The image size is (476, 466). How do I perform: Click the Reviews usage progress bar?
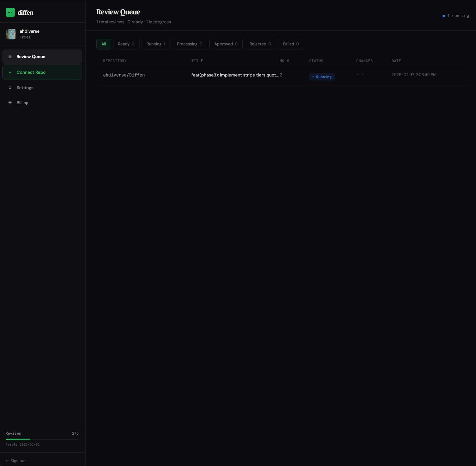pos(42,439)
